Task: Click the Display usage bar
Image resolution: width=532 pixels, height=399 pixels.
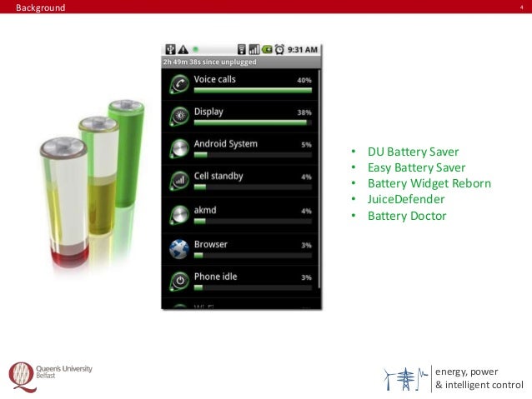Action: pos(253,122)
